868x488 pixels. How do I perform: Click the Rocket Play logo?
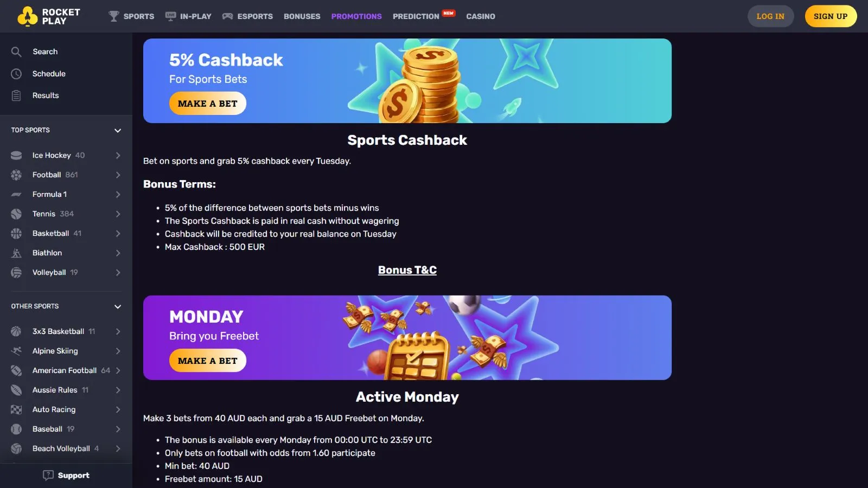click(49, 16)
